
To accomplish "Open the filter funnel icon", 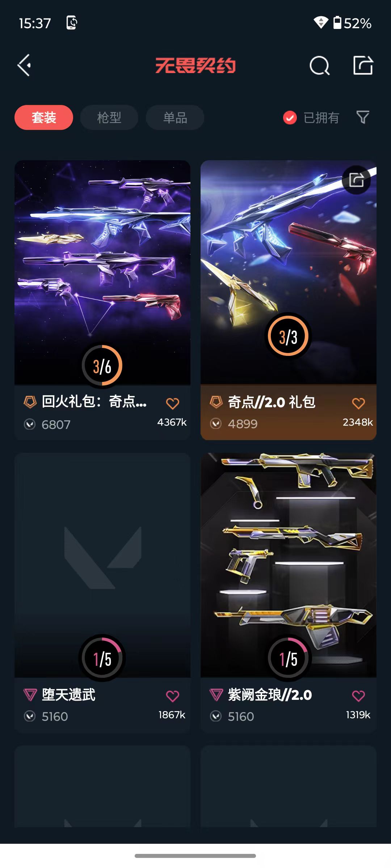I will (x=363, y=117).
